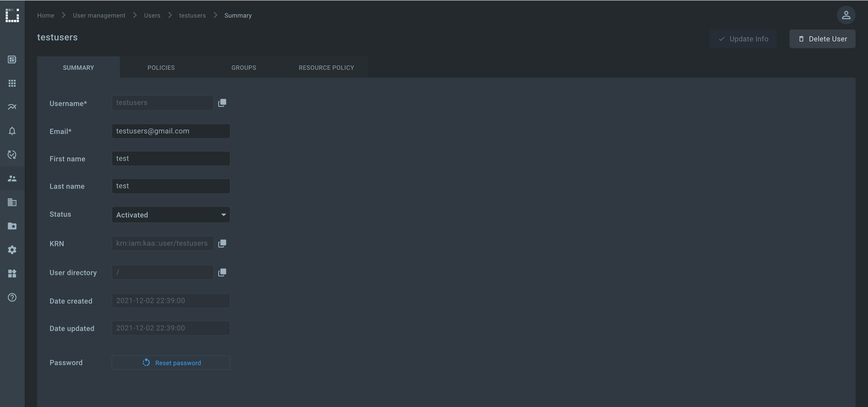
Task: Select Activated status in dropdown
Action: 171,214
